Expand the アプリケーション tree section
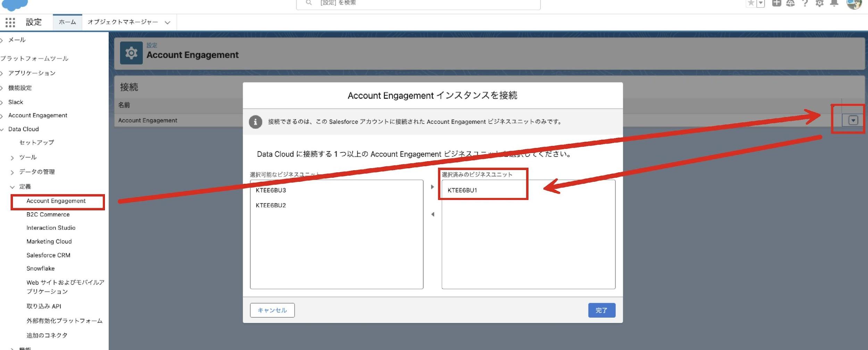The width and height of the screenshot is (868, 350). tap(2, 73)
